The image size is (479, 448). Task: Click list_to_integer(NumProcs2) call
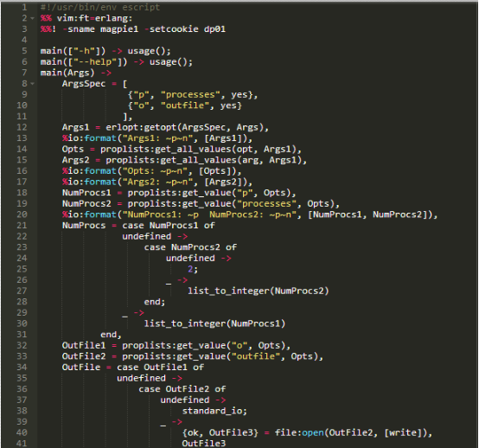click(259, 291)
